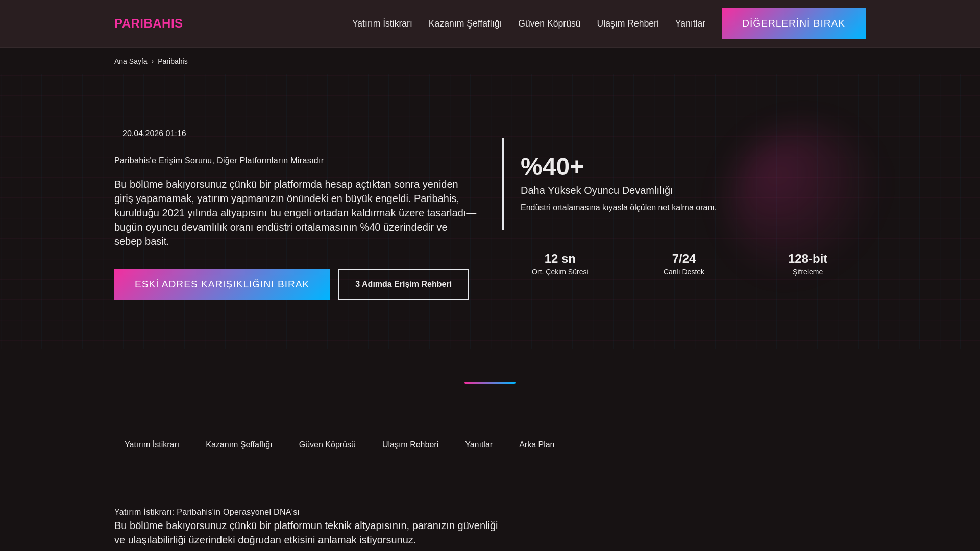Click the 12 sn Ort. Çekim Süresi stat
Image resolution: width=980 pixels, height=551 pixels.
click(560, 264)
